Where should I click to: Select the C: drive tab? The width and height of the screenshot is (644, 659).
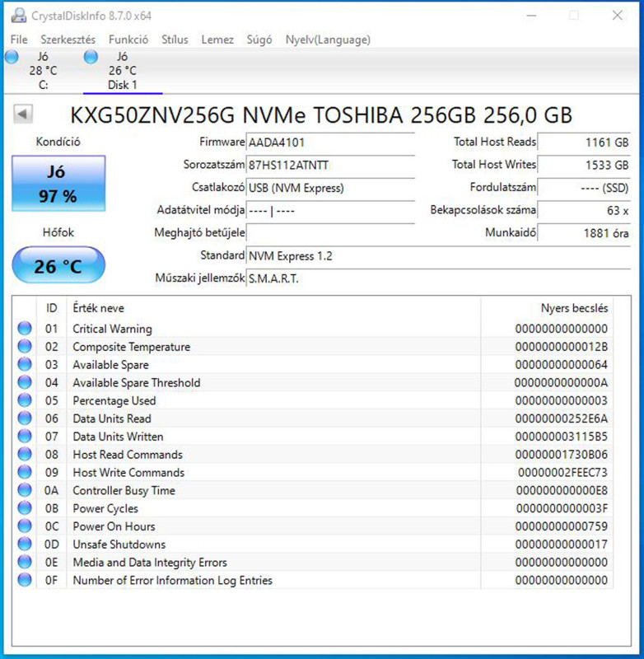point(43,71)
